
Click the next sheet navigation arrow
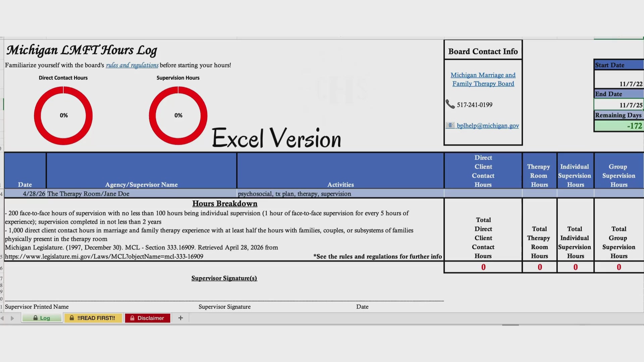(x=12, y=318)
